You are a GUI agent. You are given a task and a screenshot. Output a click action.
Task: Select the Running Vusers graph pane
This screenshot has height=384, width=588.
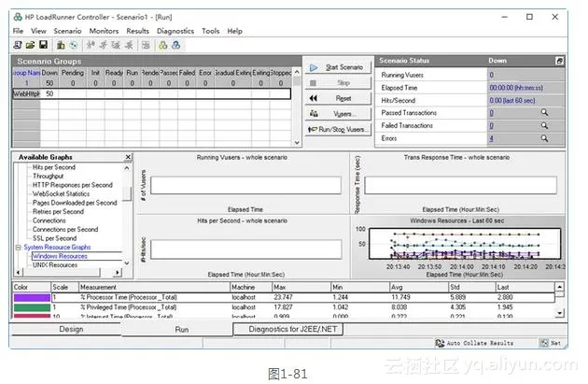243,183
